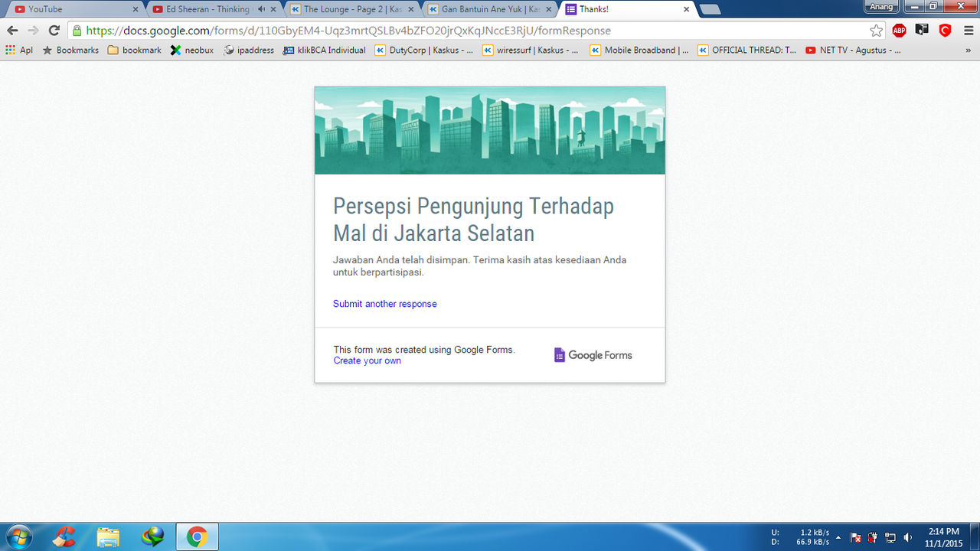Open the Google Forms logo link

(593, 354)
